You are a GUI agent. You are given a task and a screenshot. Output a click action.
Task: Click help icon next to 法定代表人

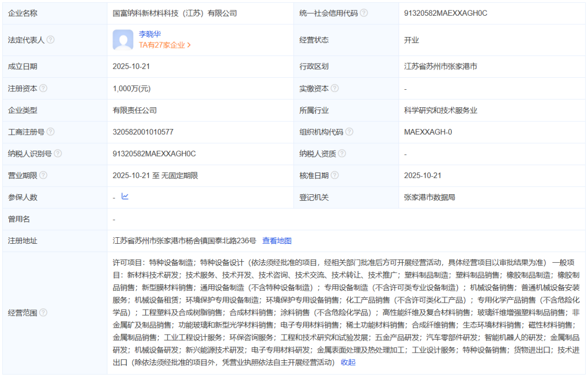[x=51, y=40]
